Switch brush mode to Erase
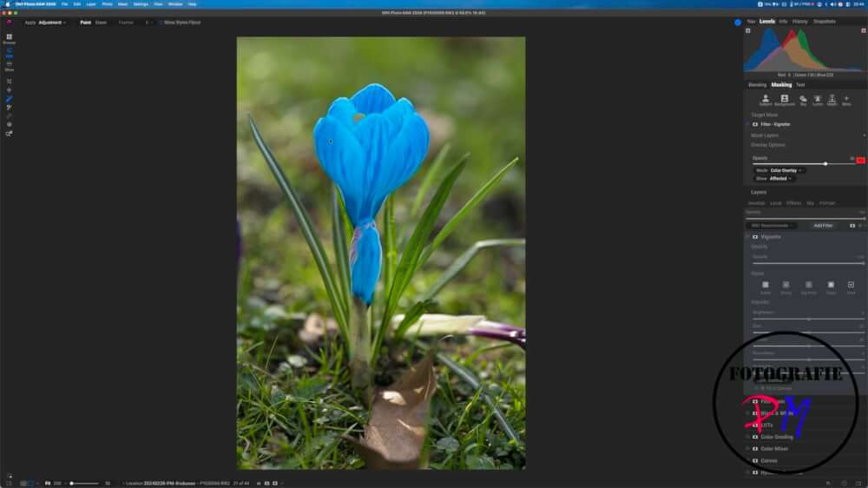The height and width of the screenshot is (488, 868). click(x=101, y=23)
